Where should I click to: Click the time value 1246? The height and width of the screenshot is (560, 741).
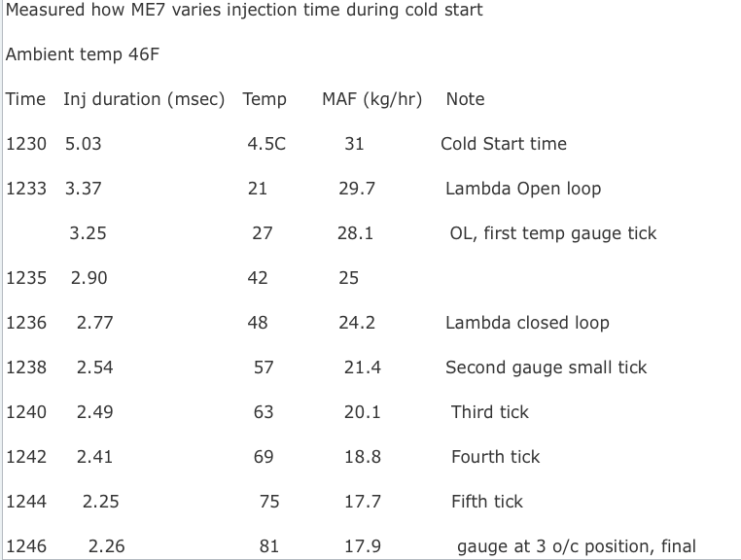(25, 546)
